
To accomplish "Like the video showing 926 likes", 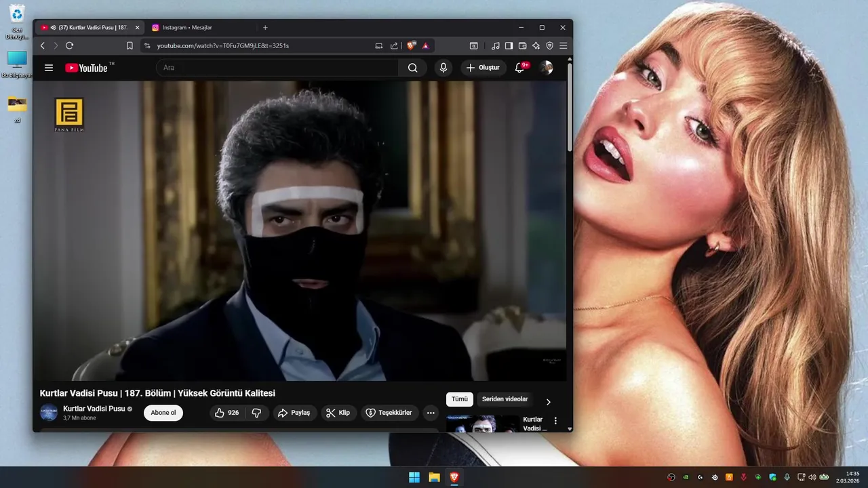I will coord(228,413).
